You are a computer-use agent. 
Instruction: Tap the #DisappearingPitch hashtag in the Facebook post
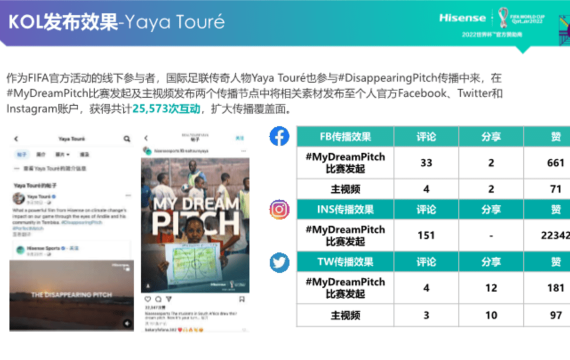pyautogui.click(x=81, y=222)
